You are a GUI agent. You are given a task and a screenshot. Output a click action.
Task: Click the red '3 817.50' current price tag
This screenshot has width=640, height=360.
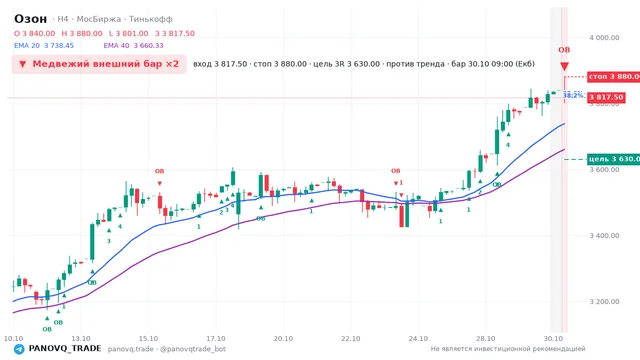click(606, 97)
